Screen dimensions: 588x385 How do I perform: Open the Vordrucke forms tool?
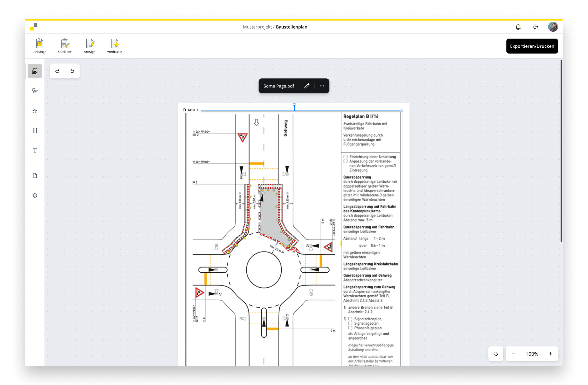tap(115, 46)
